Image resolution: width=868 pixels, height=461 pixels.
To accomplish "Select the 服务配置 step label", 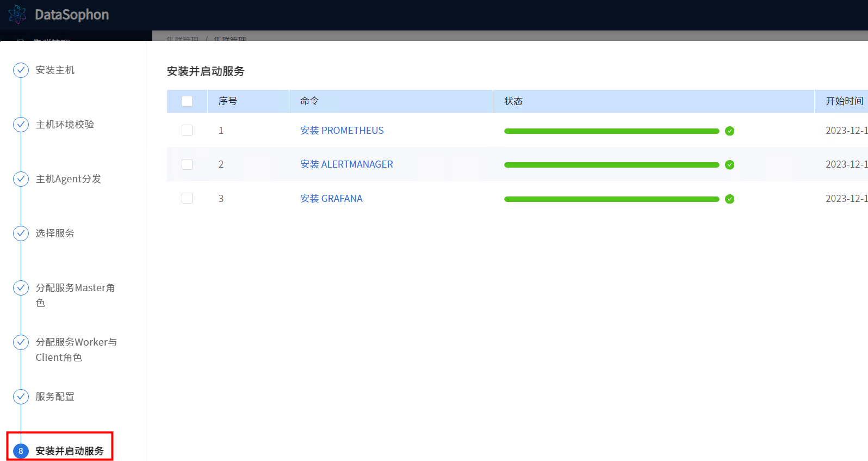I will pos(55,397).
